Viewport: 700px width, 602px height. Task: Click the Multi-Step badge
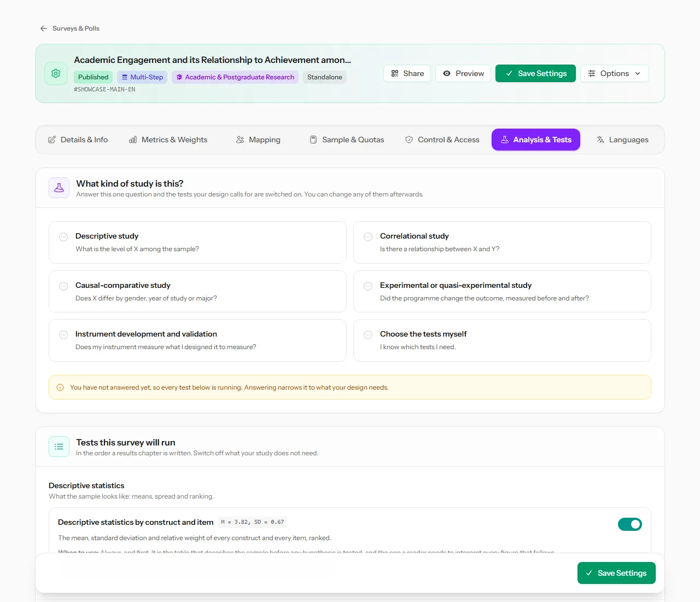coord(142,77)
